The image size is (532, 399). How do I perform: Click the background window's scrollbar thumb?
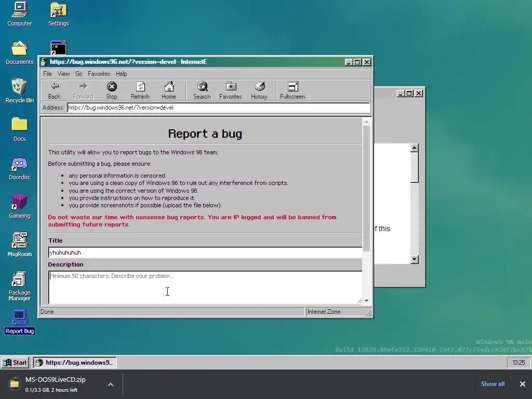414,167
